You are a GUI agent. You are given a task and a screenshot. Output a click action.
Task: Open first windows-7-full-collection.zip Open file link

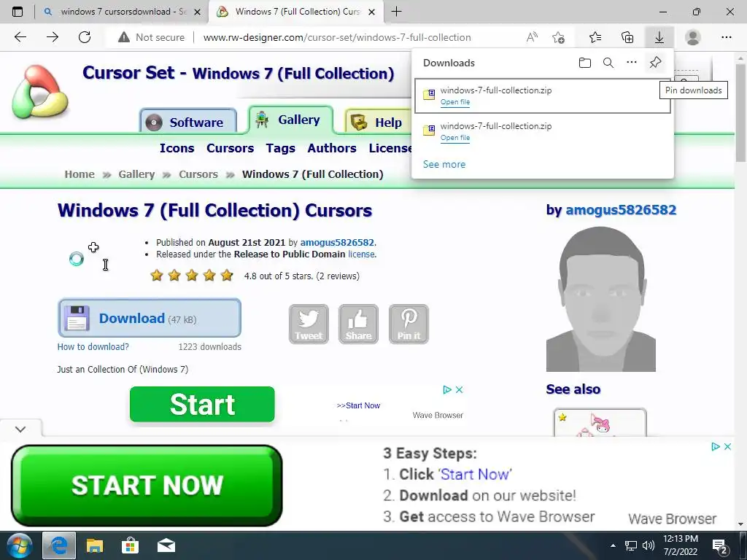click(x=455, y=102)
